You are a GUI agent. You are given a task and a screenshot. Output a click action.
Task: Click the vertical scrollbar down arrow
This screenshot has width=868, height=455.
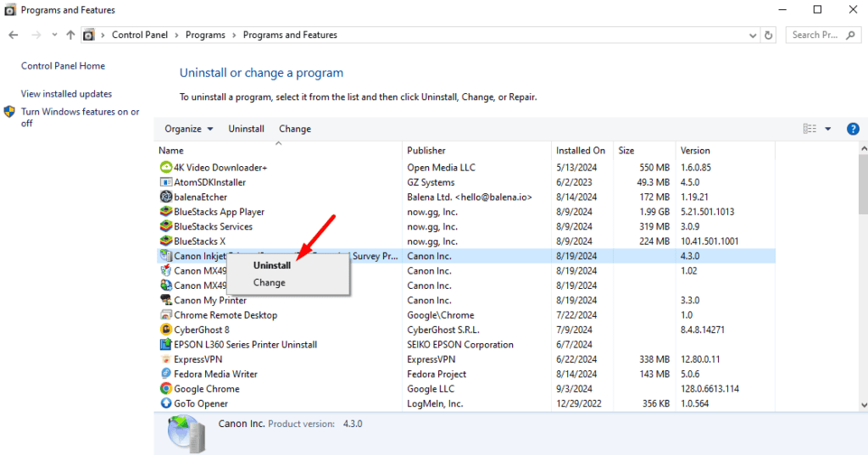(x=864, y=405)
